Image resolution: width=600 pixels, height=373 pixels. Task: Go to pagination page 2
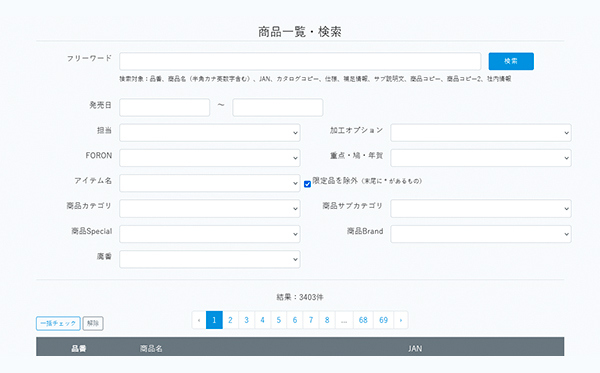tap(230, 320)
